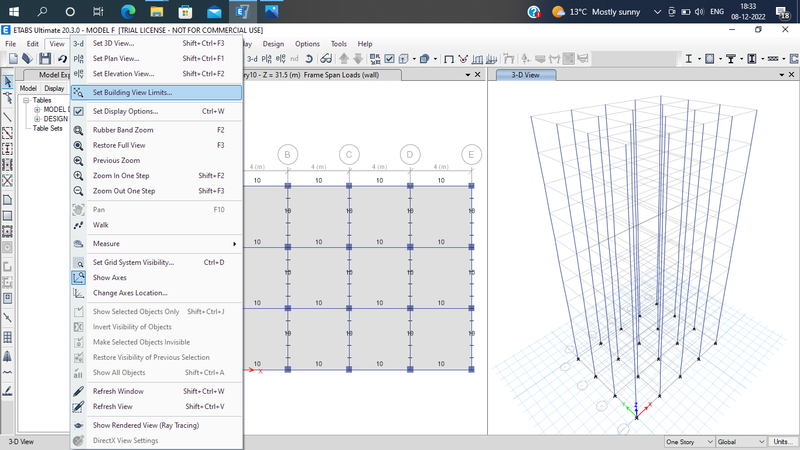800x450 pixels.
Task: Expand the DESIGN tree node
Action: [x=37, y=118]
